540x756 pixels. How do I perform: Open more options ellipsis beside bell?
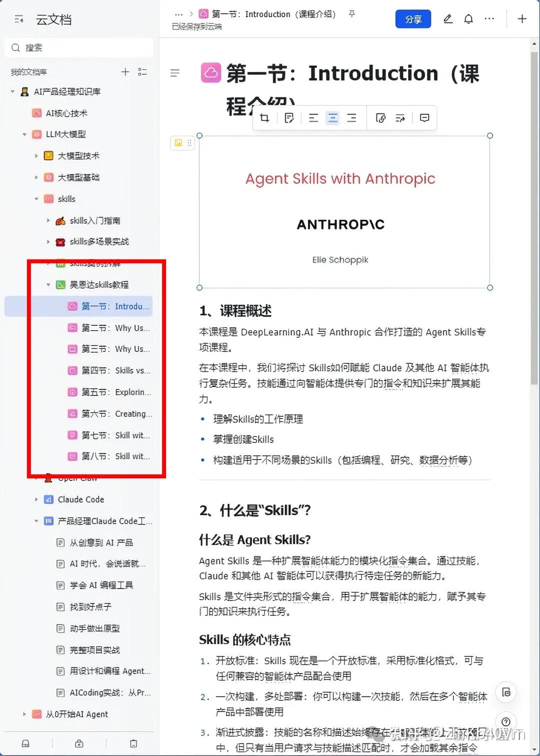coord(489,19)
